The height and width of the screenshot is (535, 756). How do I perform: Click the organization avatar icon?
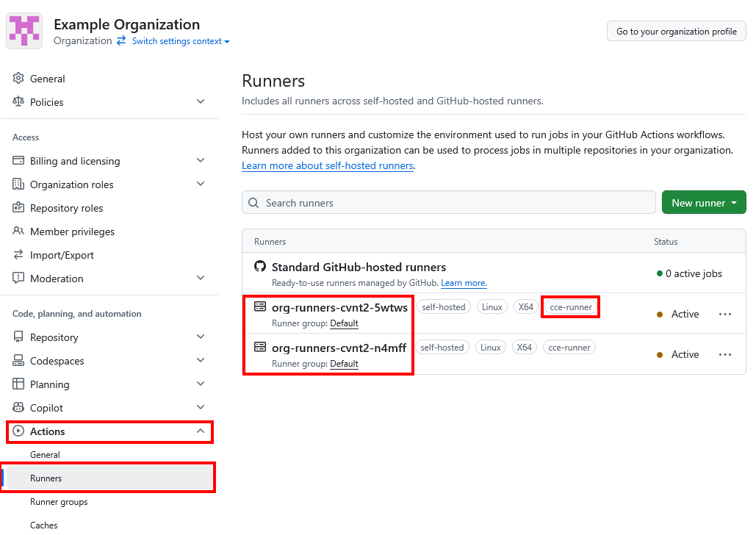pyautogui.click(x=24, y=31)
